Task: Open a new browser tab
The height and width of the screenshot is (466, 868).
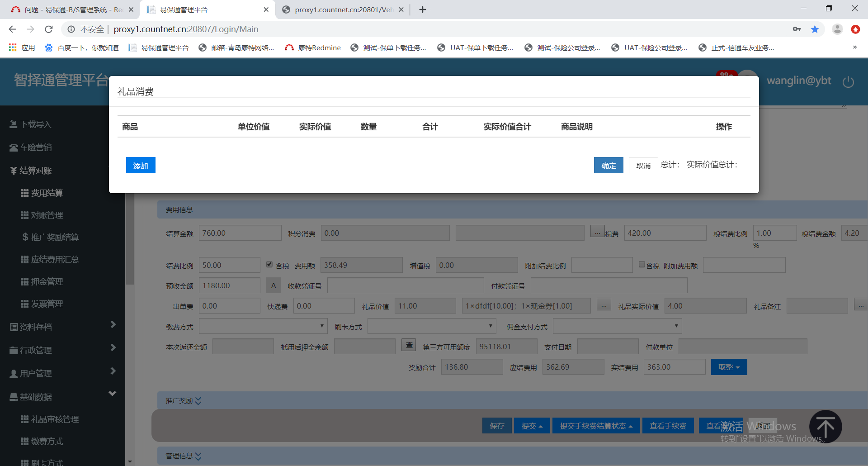Action: 423,10
